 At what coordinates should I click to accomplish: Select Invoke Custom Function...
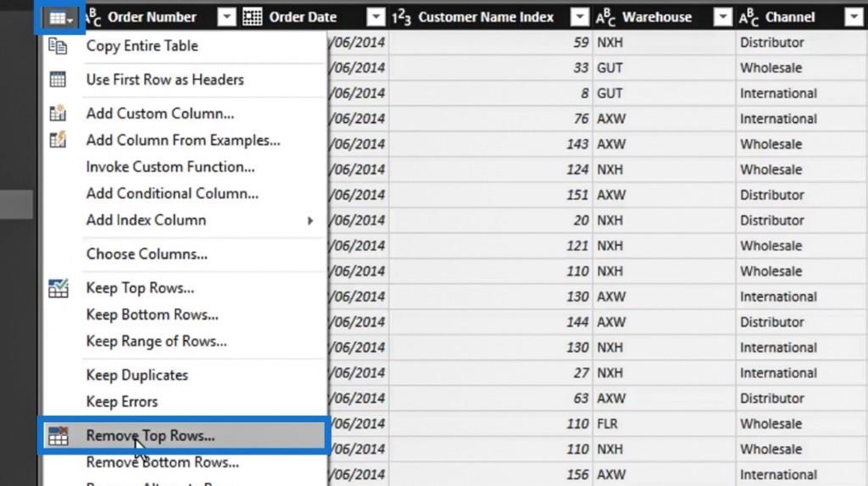click(x=170, y=167)
